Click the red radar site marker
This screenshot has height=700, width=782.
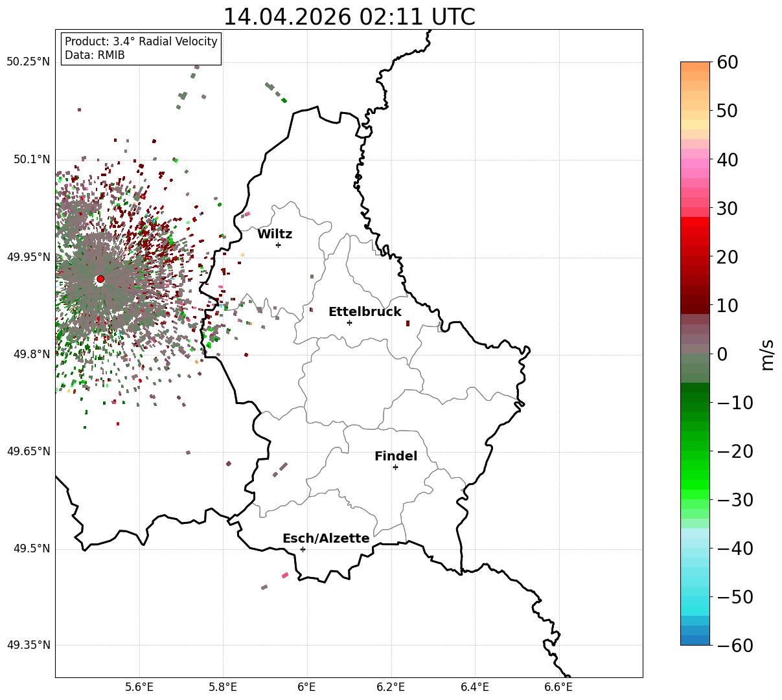tap(100, 279)
